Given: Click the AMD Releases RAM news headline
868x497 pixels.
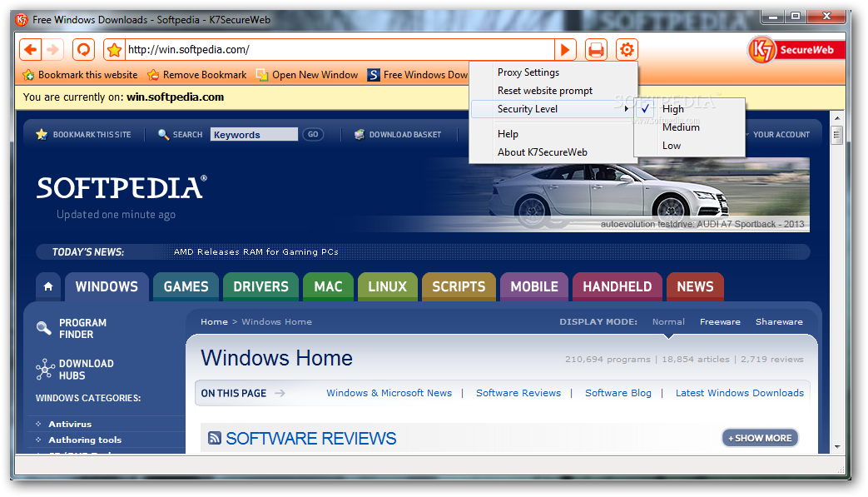Looking at the screenshot, I should [255, 251].
